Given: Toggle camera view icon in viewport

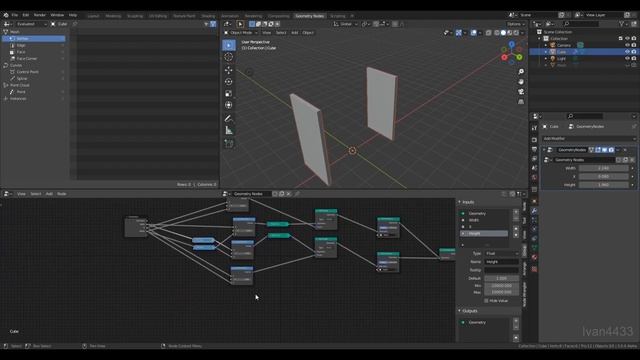Looking at the screenshot, I should point(521,91).
